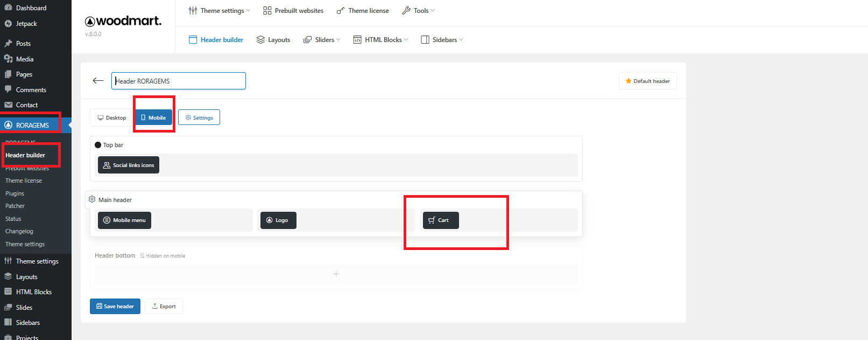Select Header builder tab in top navigation
Image resolution: width=868 pixels, height=340 pixels.
(216, 40)
